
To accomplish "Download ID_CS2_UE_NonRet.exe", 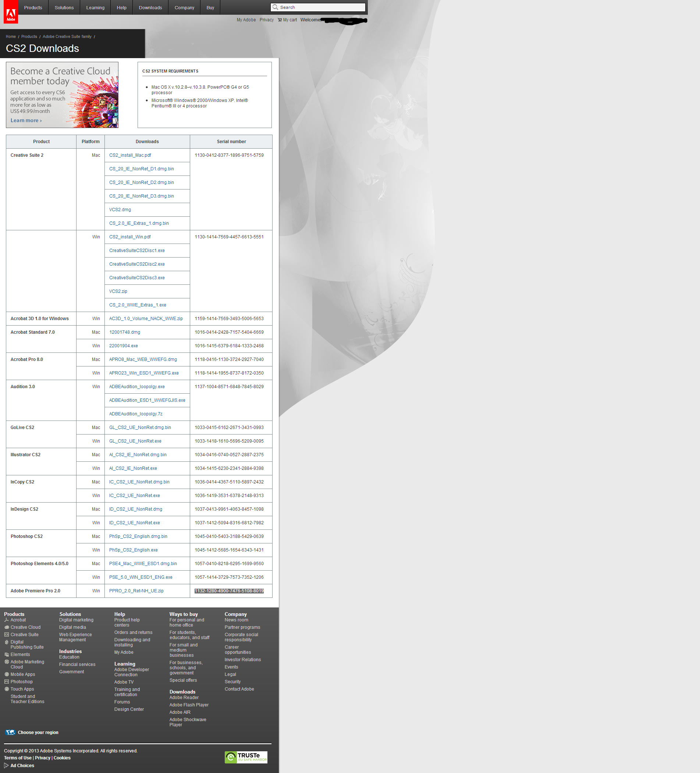I will coord(135,522).
